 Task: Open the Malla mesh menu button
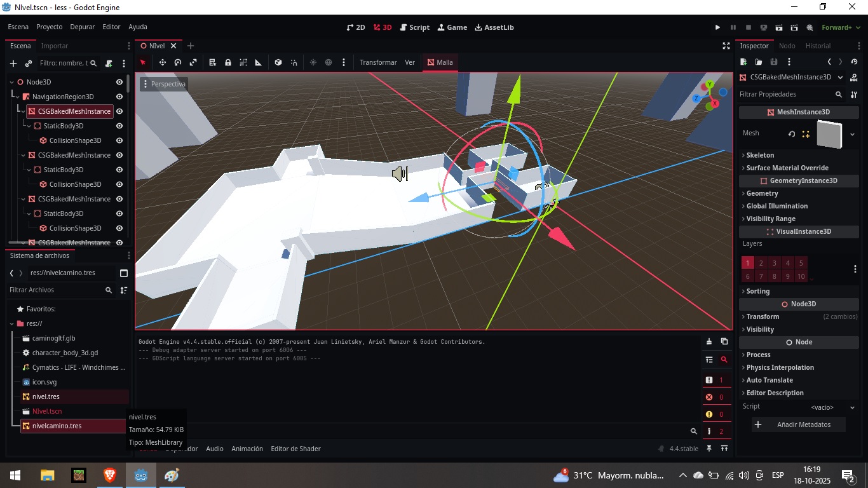point(440,62)
